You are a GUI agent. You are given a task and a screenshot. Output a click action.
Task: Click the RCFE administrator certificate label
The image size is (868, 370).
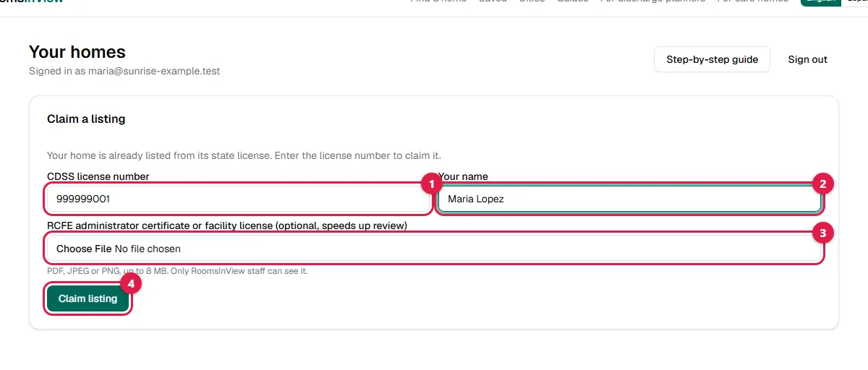(227, 225)
